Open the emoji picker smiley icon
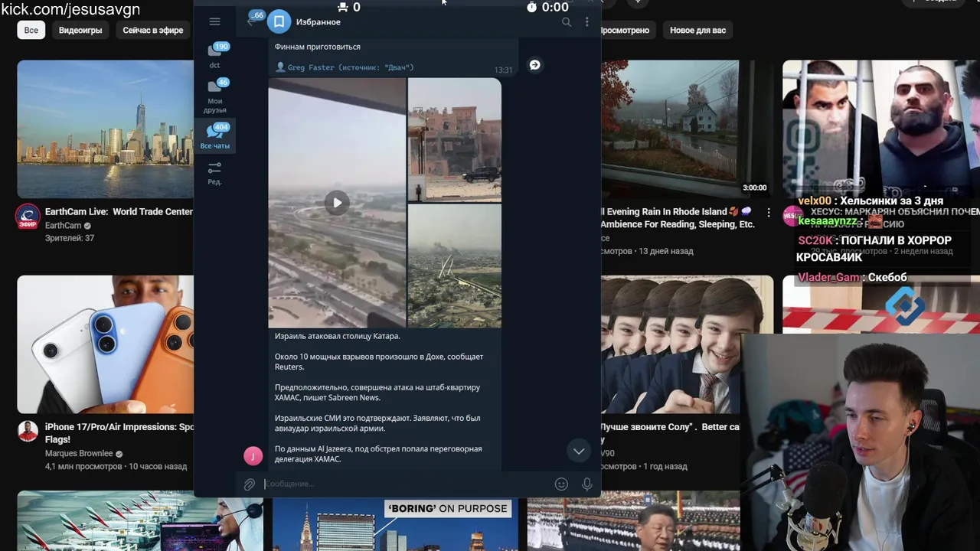This screenshot has height=551, width=980. click(x=561, y=484)
